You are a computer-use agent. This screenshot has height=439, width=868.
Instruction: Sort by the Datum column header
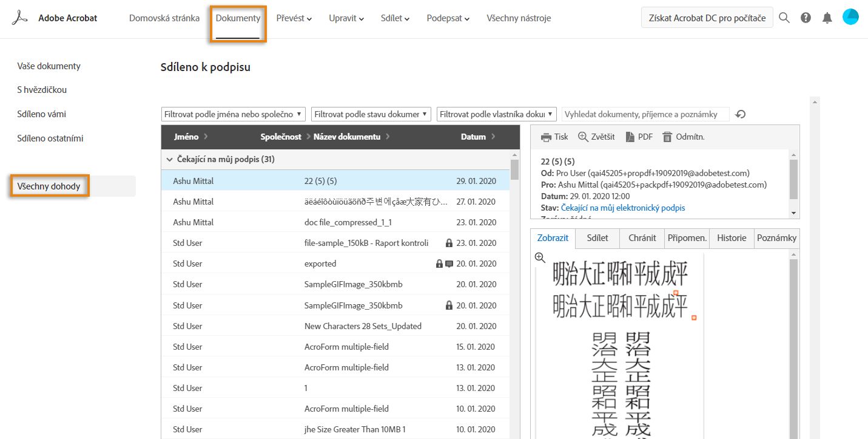pyautogui.click(x=478, y=137)
